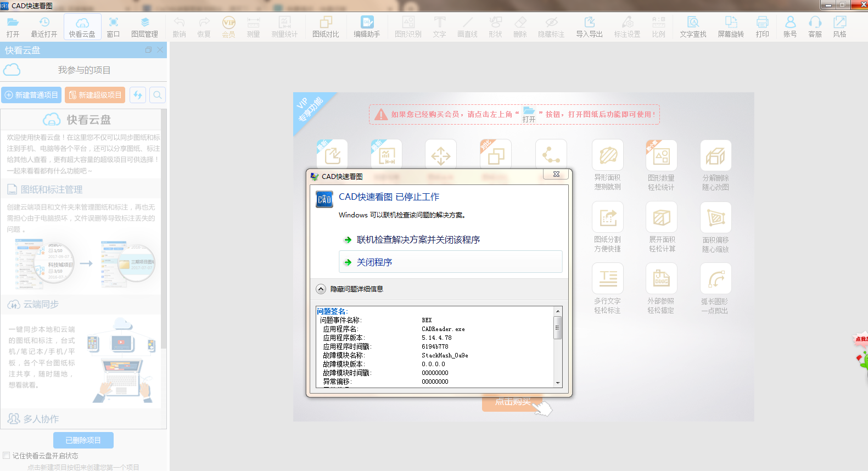Open the 风格 style icon
Viewport: 868px width, 471px height.
click(x=839, y=27)
